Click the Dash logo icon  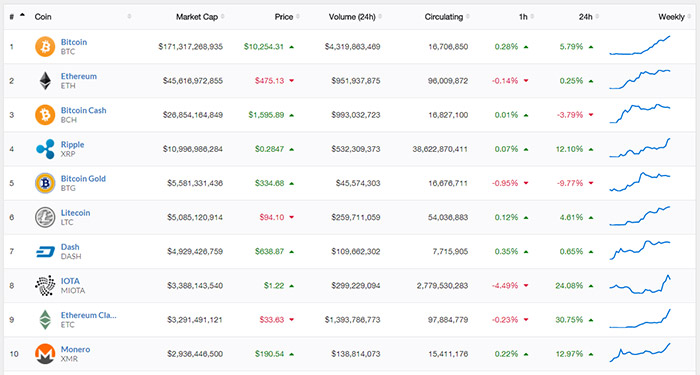pyautogui.click(x=45, y=252)
